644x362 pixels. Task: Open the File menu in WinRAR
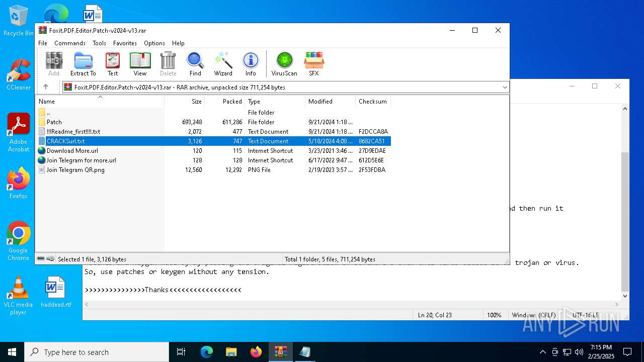pyautogui.click(x=43, y=43)
